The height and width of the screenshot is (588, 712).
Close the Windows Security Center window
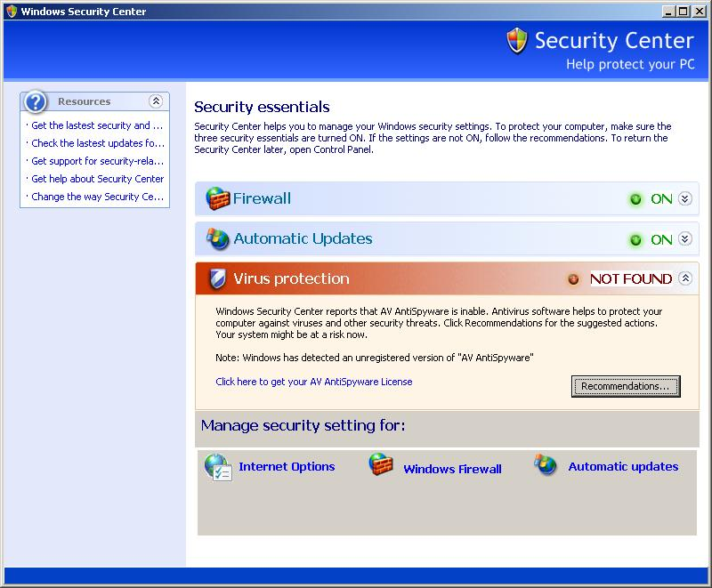click(700, 12)
